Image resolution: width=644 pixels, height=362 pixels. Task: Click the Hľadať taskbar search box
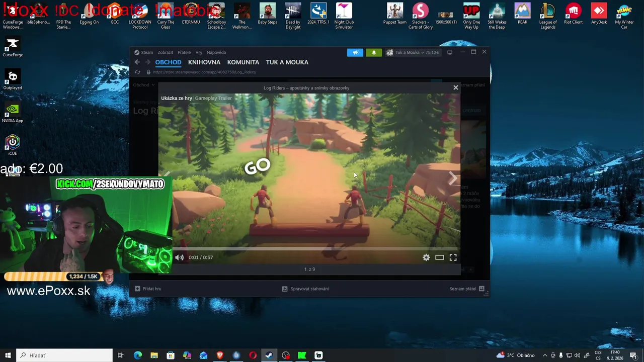click(x=64, y=355)
